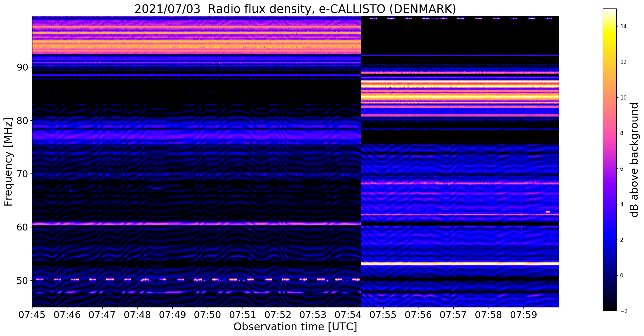Click the 07:52 time tick label
644x336 pixels.
tap(277, 315)
